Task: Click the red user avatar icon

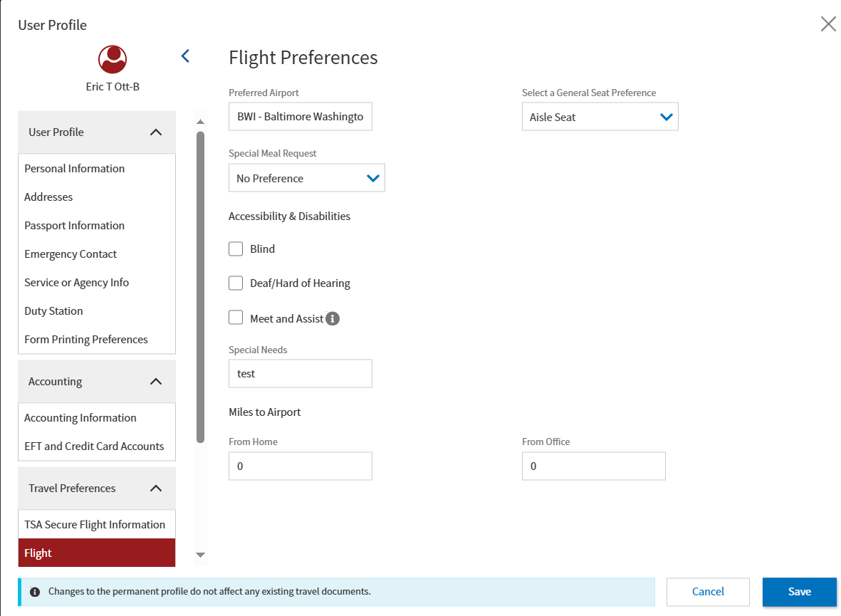Action: tap(113, 60)
